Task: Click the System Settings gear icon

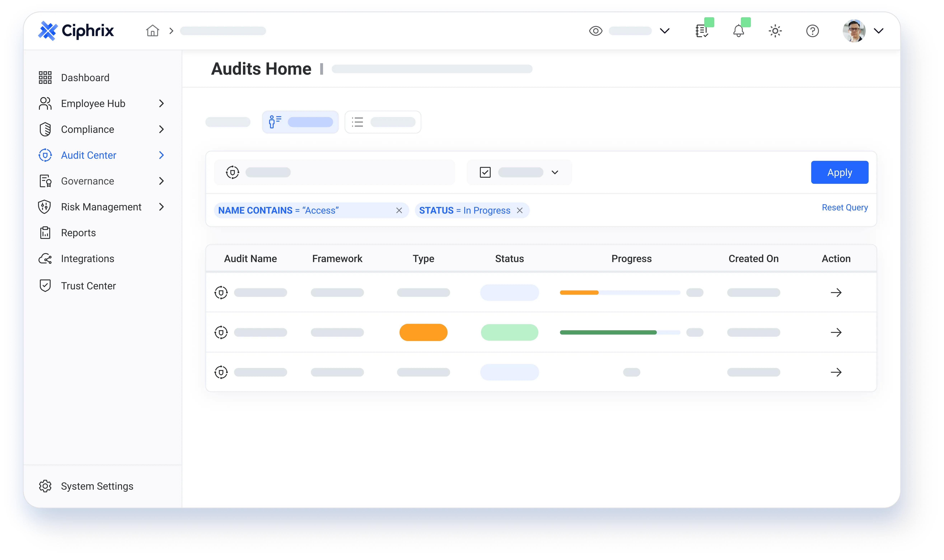Action: [45, 486]
